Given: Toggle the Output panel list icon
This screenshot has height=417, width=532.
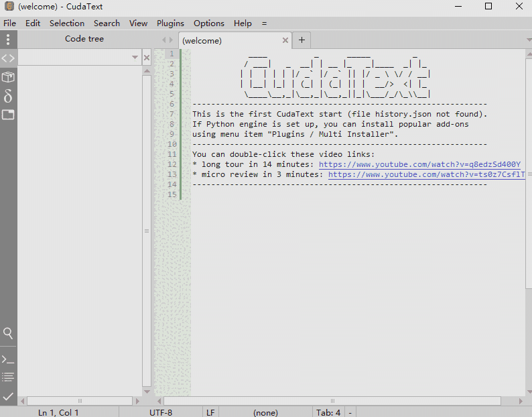Looking at the screenshot, I should click(x=8, y=377).
